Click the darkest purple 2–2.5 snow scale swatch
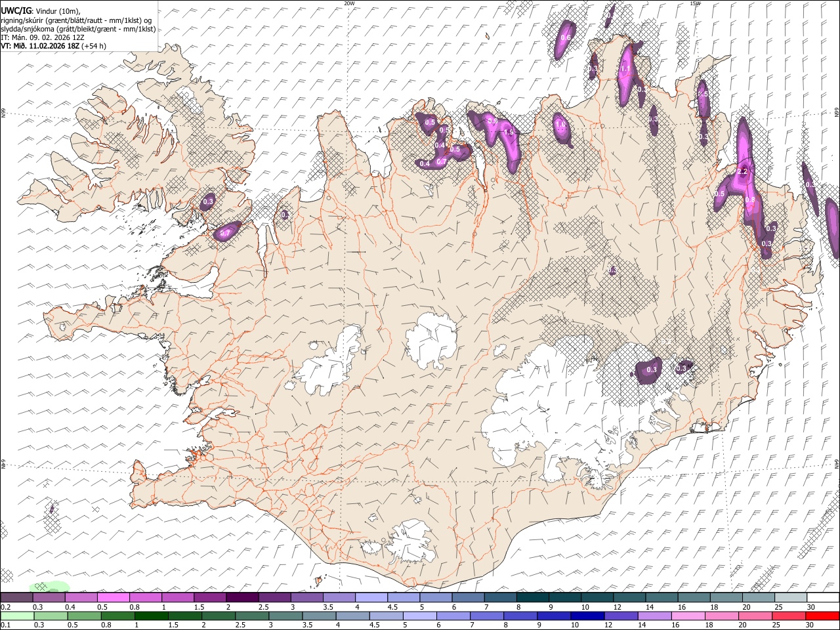This screenshot has height=630, width=840. click(242, 598)
